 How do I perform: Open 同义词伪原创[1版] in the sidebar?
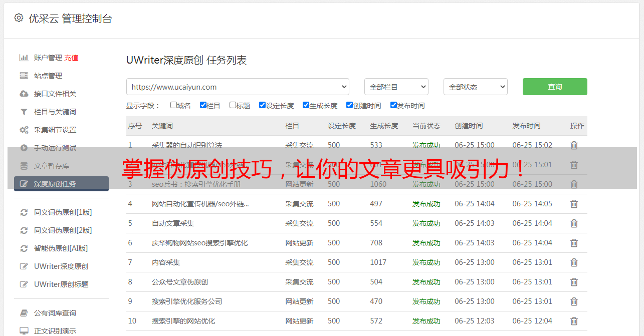coord(63,212)
